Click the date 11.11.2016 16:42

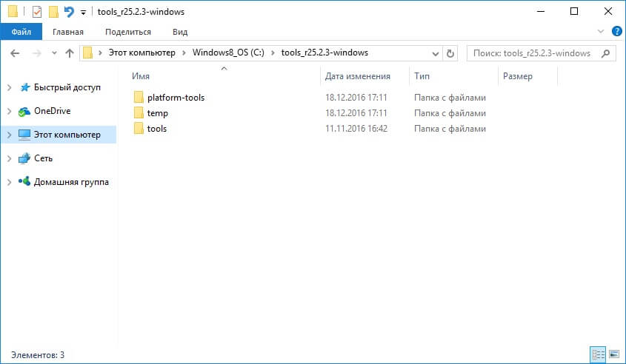tap(356, 129)
